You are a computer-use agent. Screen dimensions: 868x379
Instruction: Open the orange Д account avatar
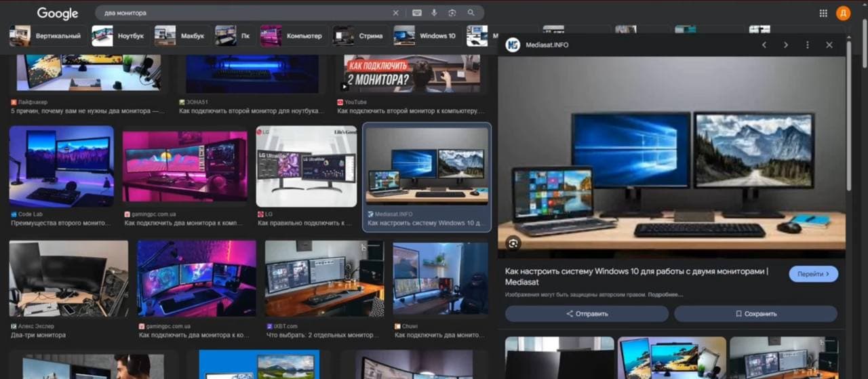coord(843,13)
